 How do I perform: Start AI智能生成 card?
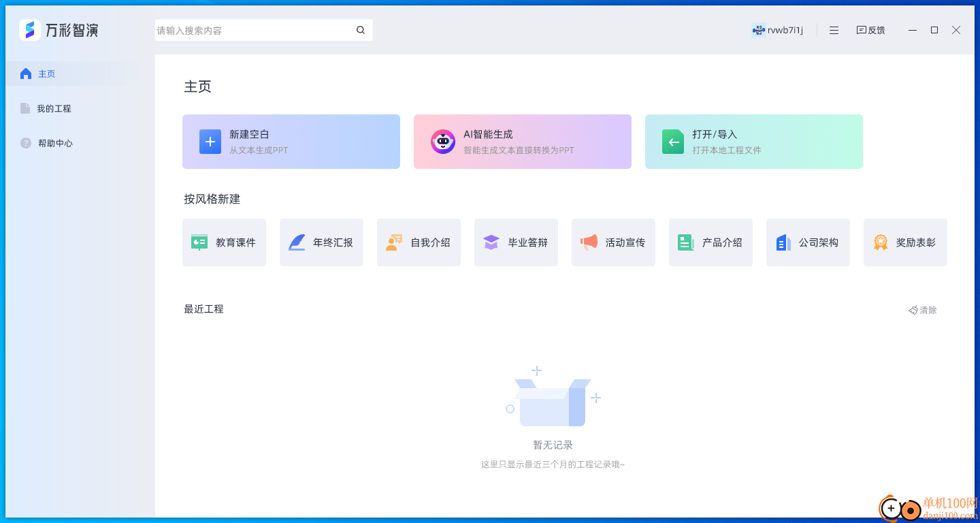523,142
